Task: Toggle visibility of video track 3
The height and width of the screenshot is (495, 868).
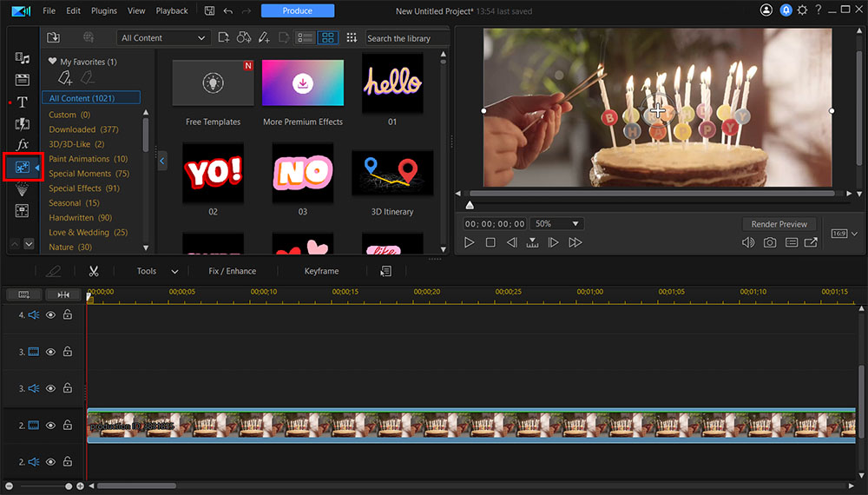Action: [x=50, y=352]
